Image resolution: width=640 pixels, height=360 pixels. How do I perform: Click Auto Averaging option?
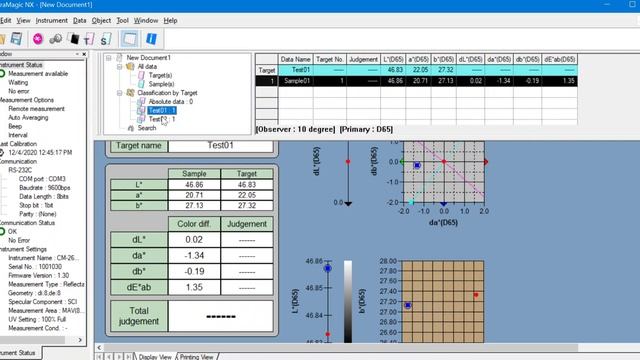(x=28, y=118)
